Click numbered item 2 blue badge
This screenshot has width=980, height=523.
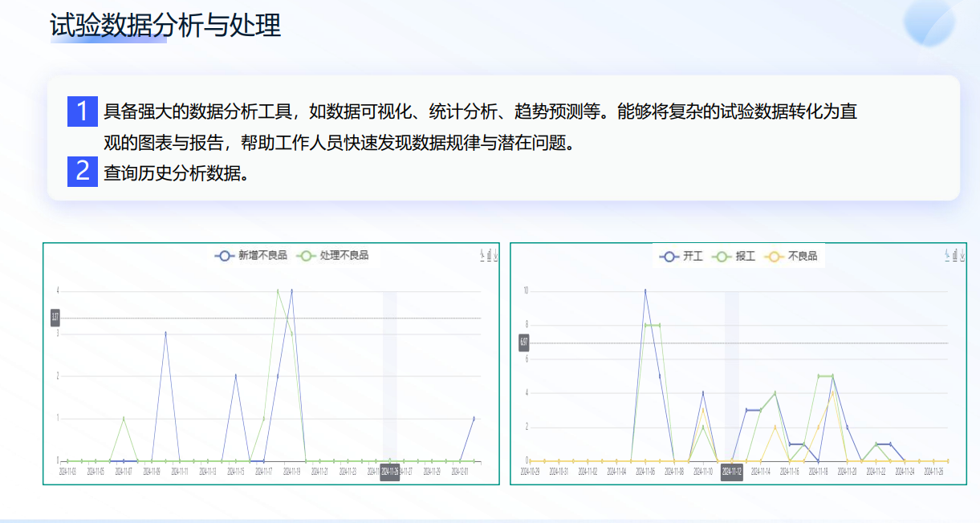click(x=82, y=171)
